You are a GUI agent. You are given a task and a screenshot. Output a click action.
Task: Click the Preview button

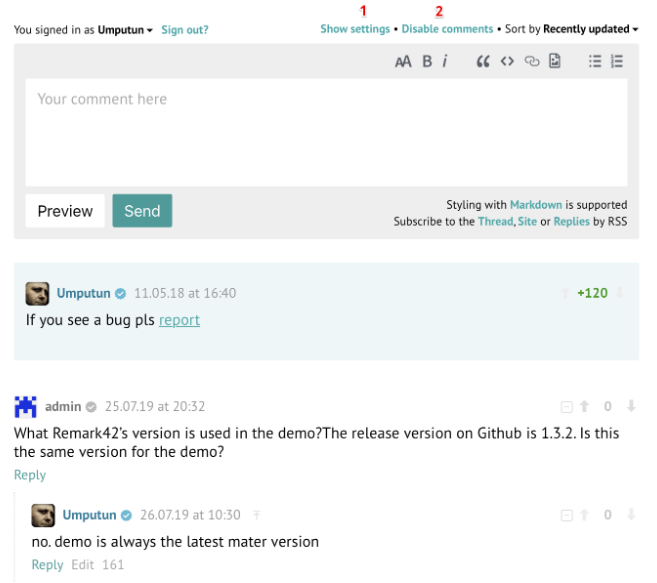pyautogui.click(x=65, y=211)
